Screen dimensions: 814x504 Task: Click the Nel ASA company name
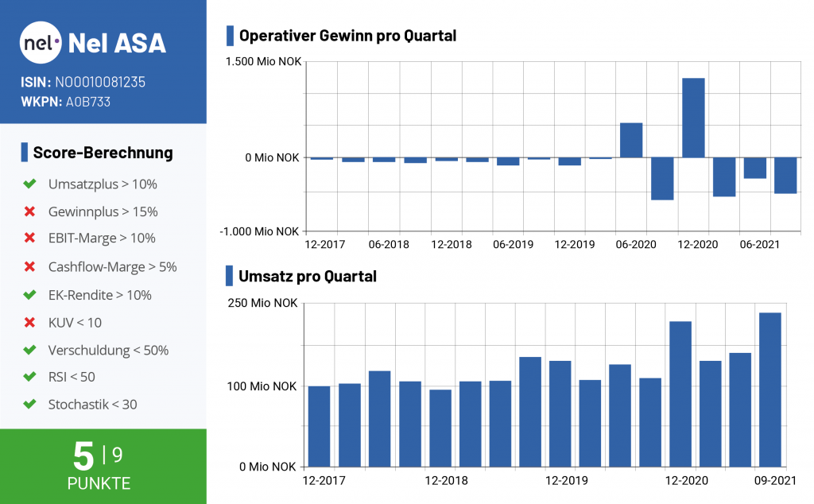click(117, 43)
